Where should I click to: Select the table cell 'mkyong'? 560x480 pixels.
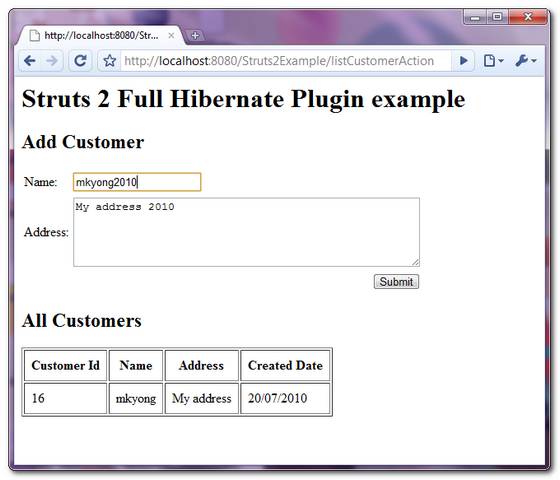coord(136,399)
